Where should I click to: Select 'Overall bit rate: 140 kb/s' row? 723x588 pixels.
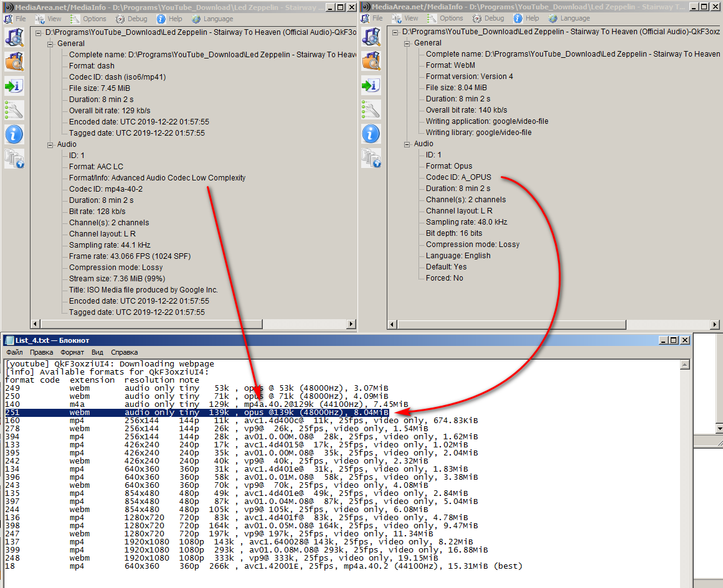coord(466,110)
